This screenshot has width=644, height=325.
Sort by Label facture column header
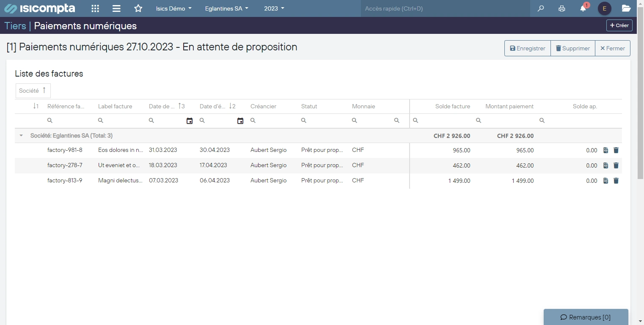tap(115, 107)
